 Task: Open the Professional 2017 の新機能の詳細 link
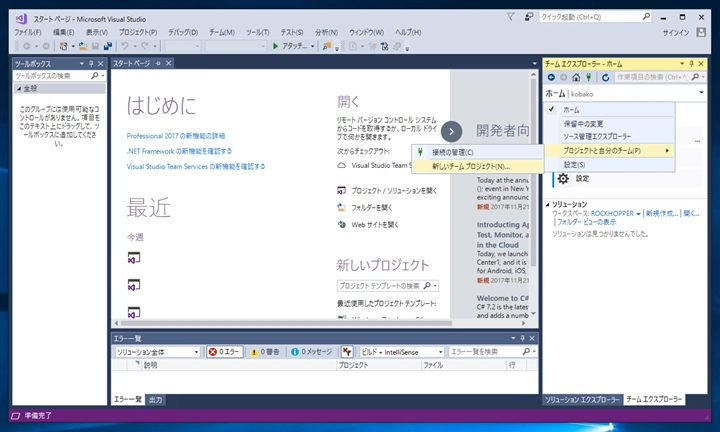176,136
